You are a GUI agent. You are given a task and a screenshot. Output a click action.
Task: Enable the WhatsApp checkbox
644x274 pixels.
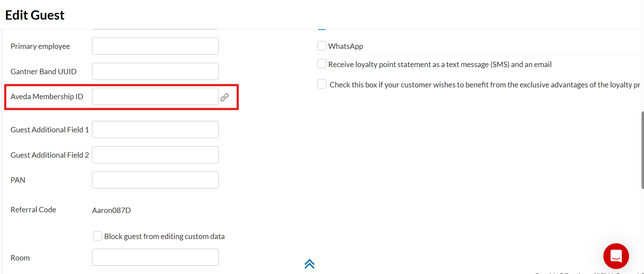pos(322,46)
